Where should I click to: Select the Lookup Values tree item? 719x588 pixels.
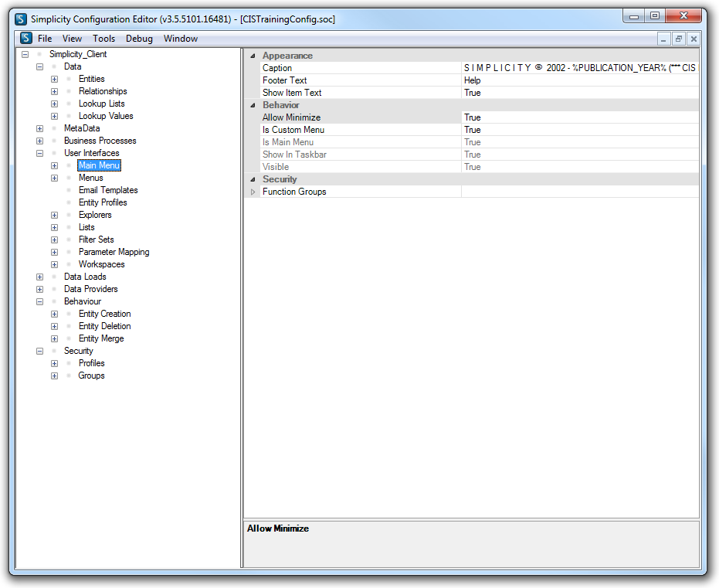click(x=106, y=116)
